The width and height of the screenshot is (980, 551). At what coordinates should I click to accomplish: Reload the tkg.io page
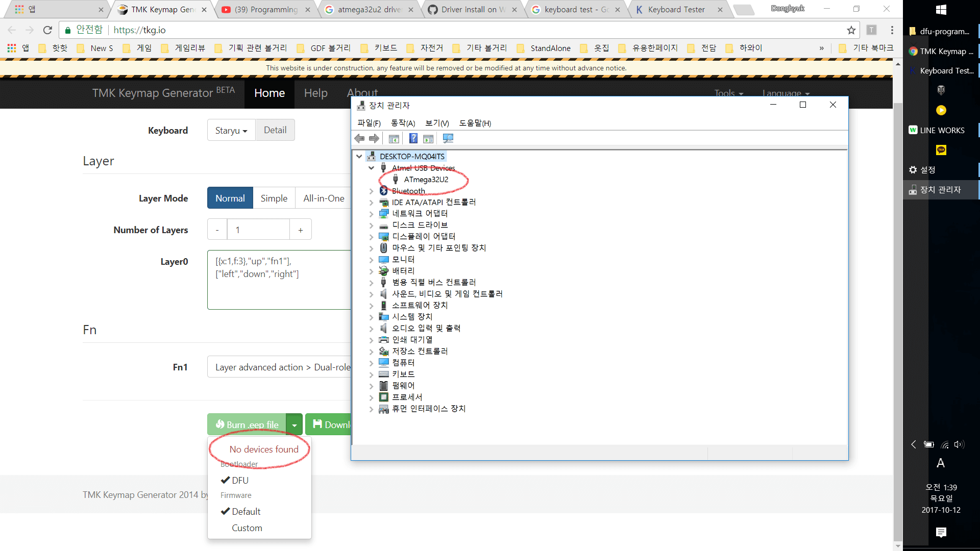47,30
